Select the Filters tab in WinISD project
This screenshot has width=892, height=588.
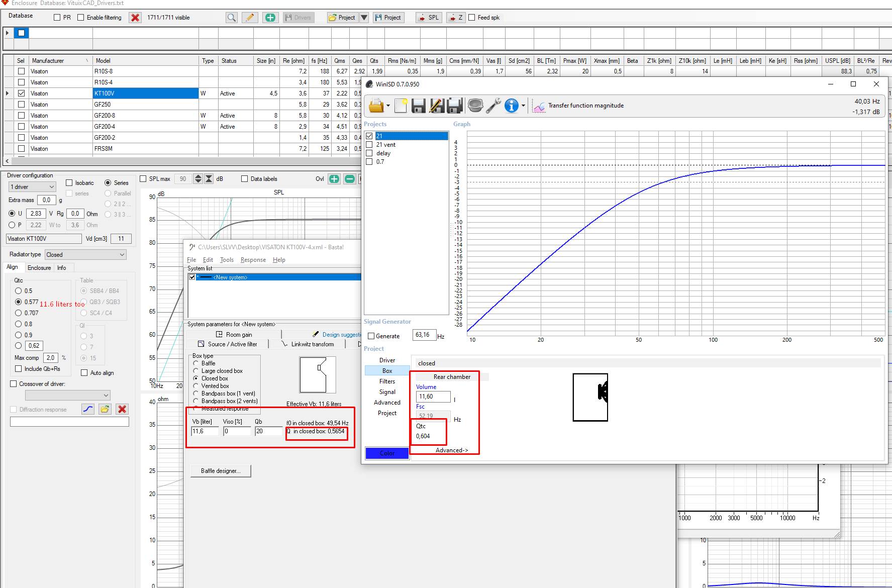coord(387,381)
